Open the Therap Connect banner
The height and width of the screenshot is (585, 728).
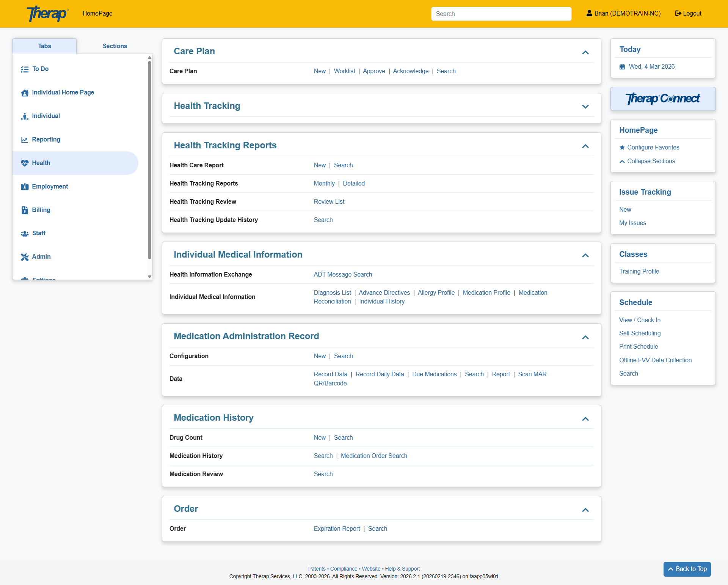click(662, 99)
